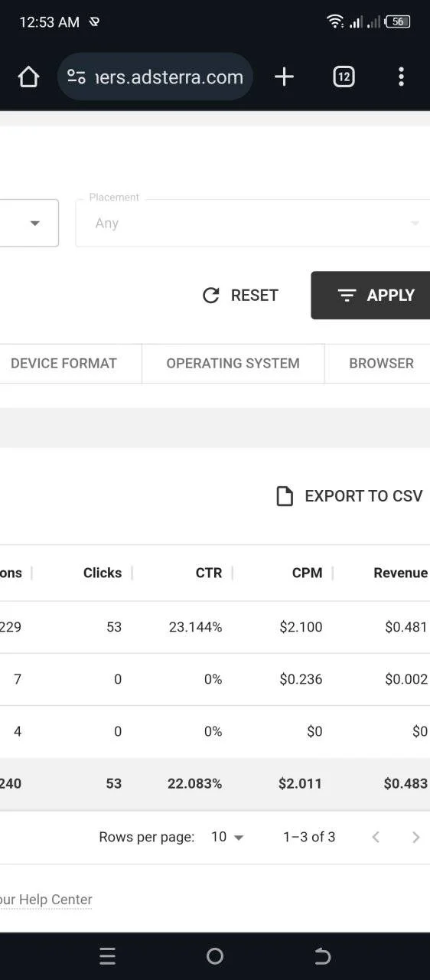Image resolution: width=430 pixels, height=980 pixels.
Task: Open a new tab with plus icon
Action: [x=284, y=77]
